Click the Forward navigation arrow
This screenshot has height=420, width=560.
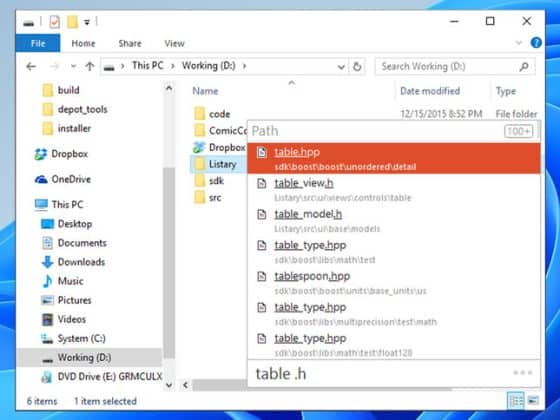pos(54,66)
